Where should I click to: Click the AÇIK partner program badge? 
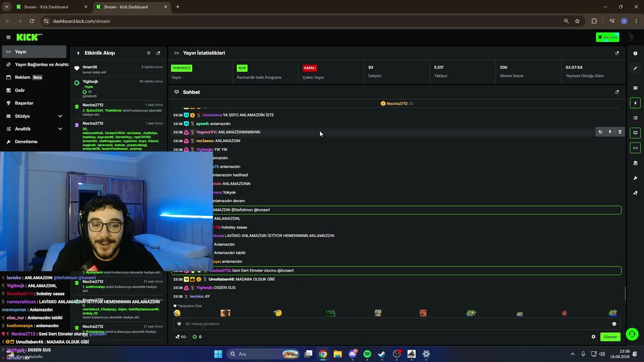(x=242, y=68)
